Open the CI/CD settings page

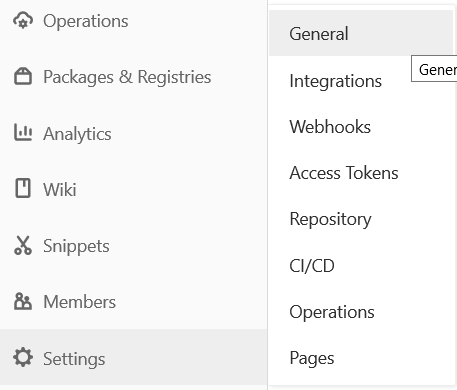click(x=361, y=266)
